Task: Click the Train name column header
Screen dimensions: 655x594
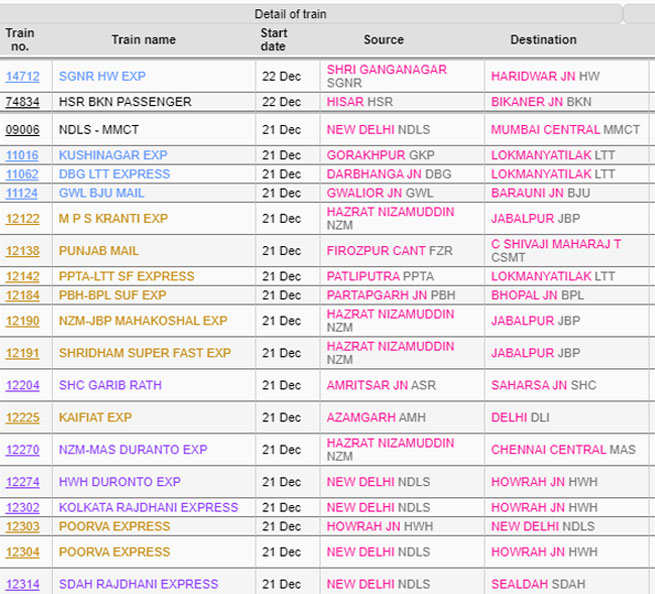Action: click(143, 40)
